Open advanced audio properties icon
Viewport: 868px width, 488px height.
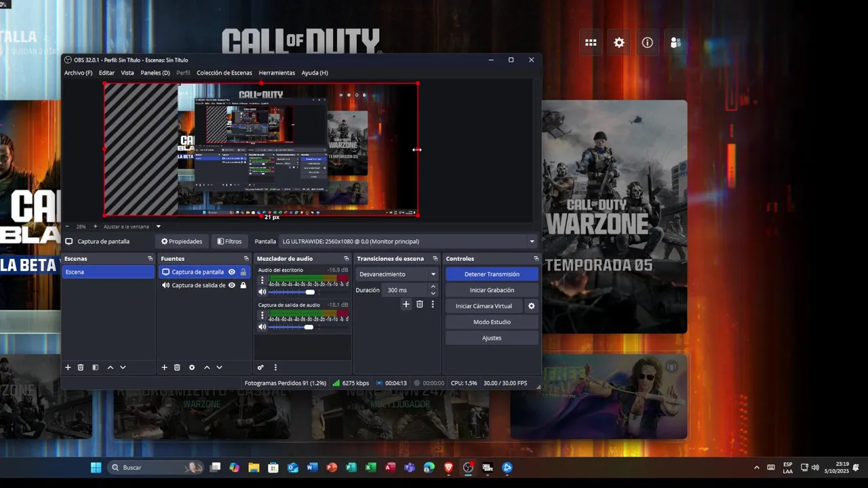[x=260, y=367]
